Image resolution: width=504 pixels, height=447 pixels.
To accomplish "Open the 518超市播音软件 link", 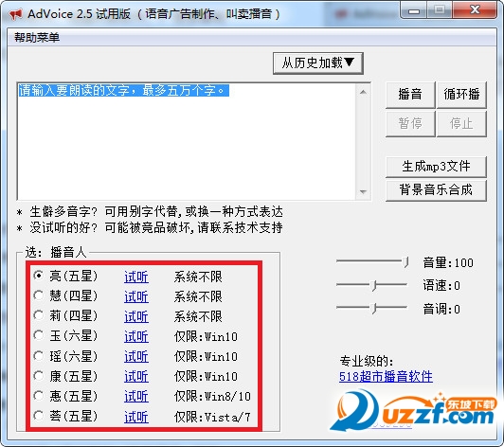I will (x=386, y=376).
